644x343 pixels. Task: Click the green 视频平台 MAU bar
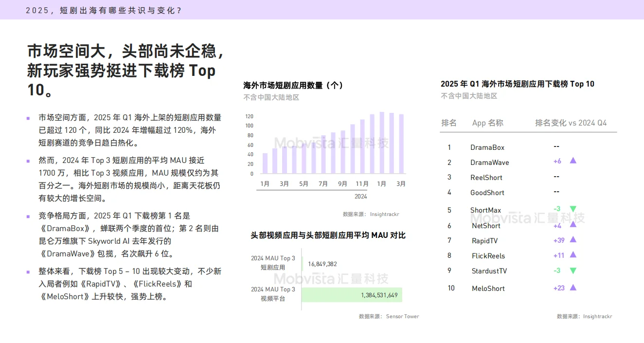point(351,295)
